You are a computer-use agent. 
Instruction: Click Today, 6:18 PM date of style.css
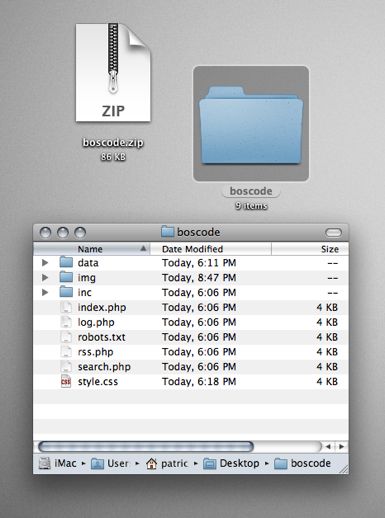pyautogui.click(x=199, y=382)
